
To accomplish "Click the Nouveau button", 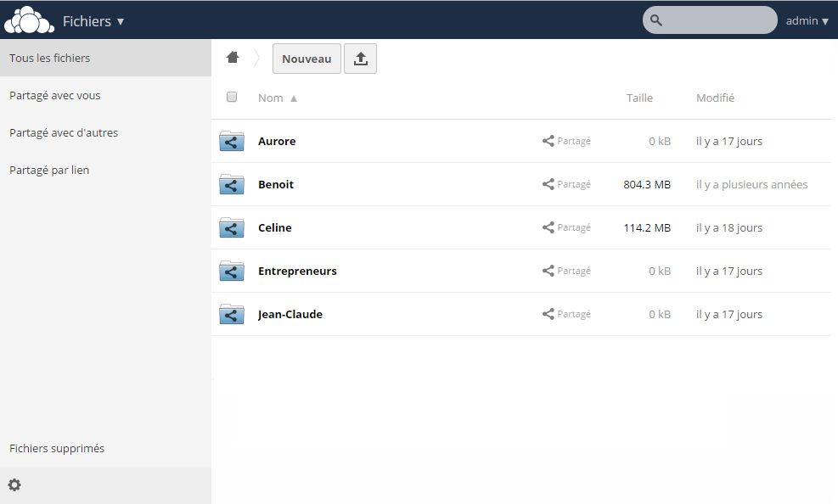I will [307, 59].
